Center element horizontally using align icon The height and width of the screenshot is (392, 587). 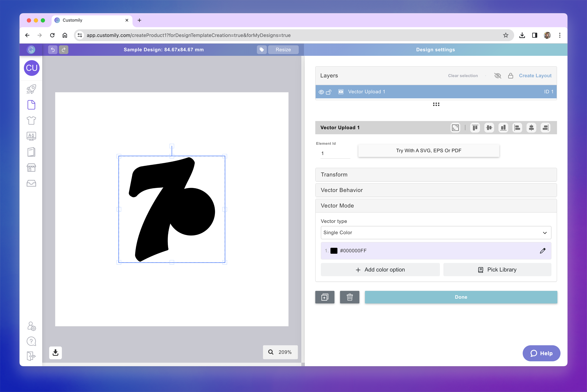tap(531, 128)
